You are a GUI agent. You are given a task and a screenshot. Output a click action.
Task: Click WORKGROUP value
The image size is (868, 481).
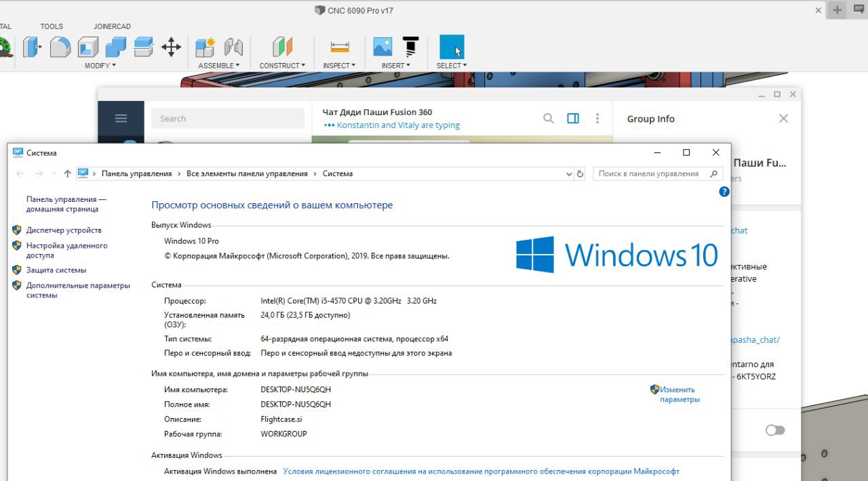tap(283, 434)
